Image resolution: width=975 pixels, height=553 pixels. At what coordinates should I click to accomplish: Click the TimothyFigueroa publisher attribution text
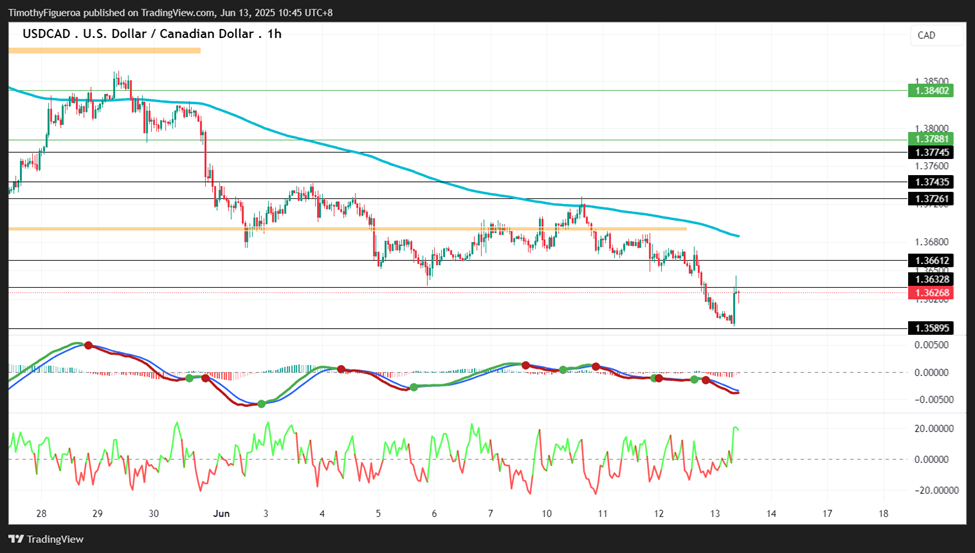tap(170, 12)
